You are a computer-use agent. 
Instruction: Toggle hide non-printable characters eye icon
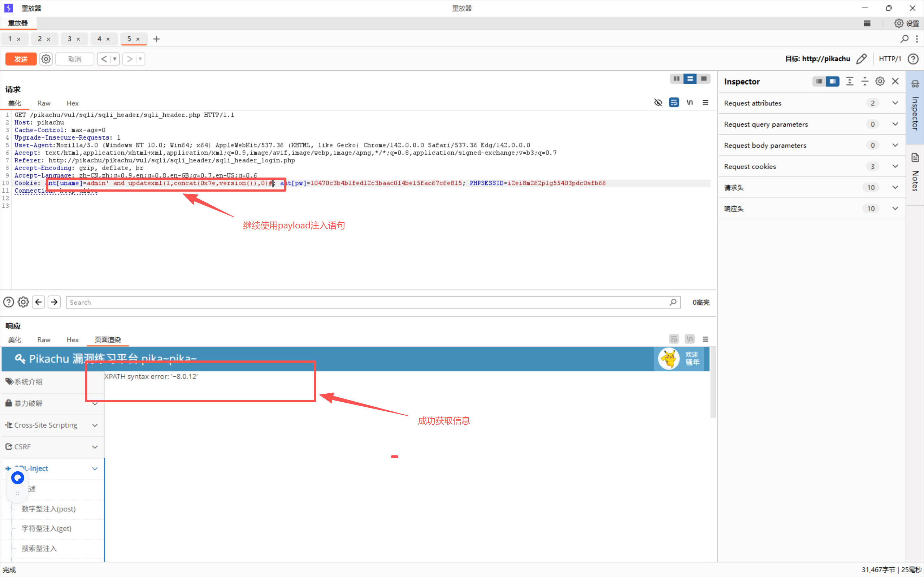pyautogui.click(x=658, y=102)
